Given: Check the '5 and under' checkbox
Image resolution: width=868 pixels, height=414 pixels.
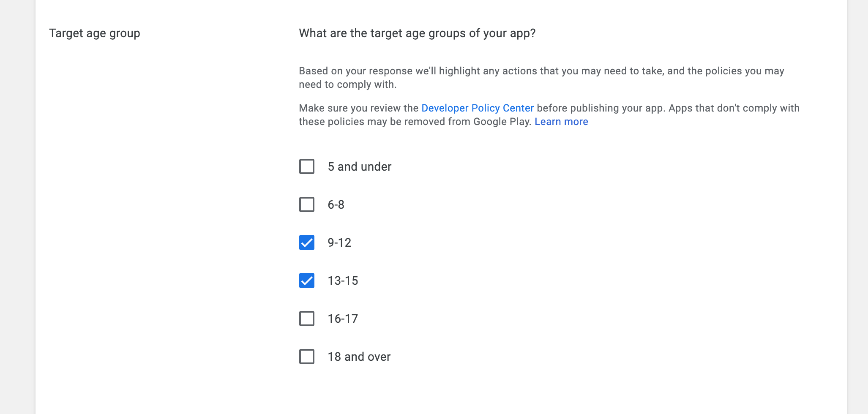Looking at the screenshot, I should click(307, 166).
